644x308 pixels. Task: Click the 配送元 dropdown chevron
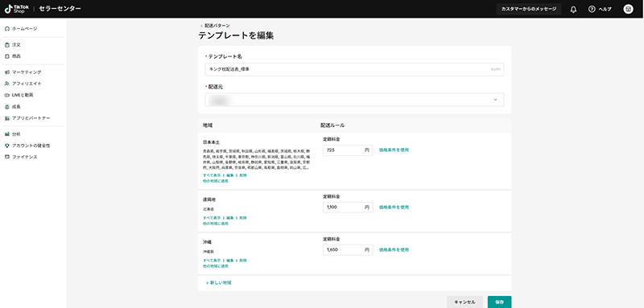click(495, 100)
